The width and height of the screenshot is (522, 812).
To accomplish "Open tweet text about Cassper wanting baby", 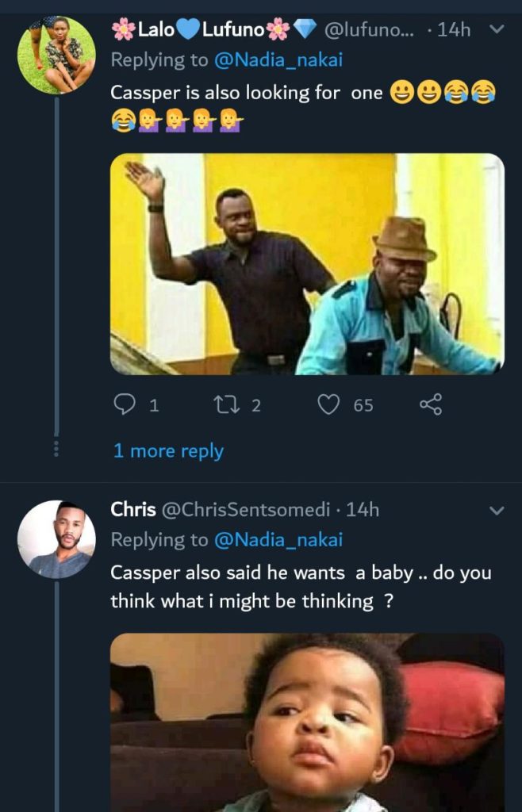I will pyautogui.click(x=301, y=587).
